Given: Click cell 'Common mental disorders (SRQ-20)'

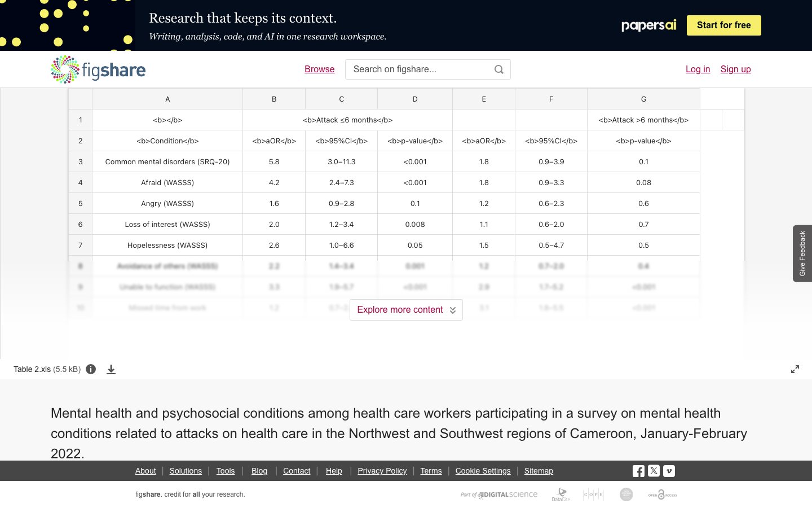Looking at the screenshot, I should pyautogui.click(x=167, y=161).
